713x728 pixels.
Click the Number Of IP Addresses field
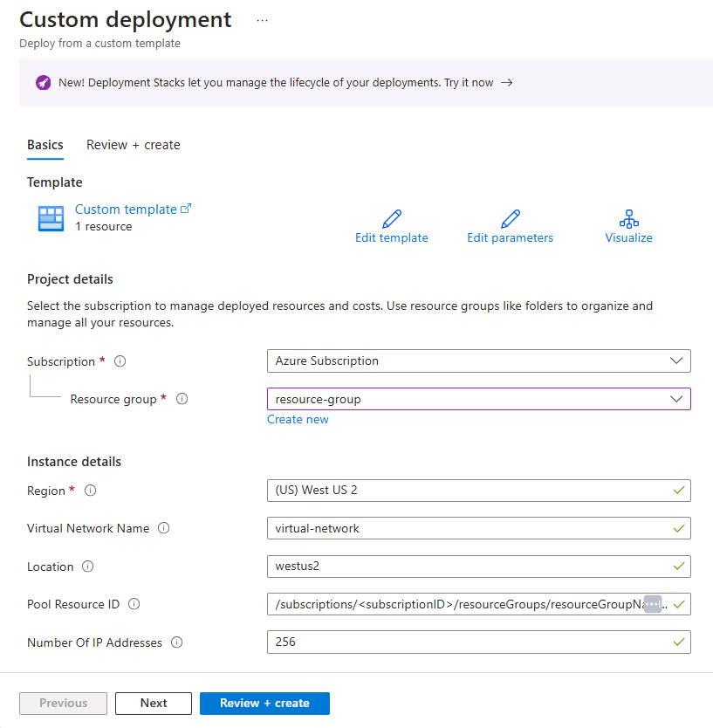478,642
